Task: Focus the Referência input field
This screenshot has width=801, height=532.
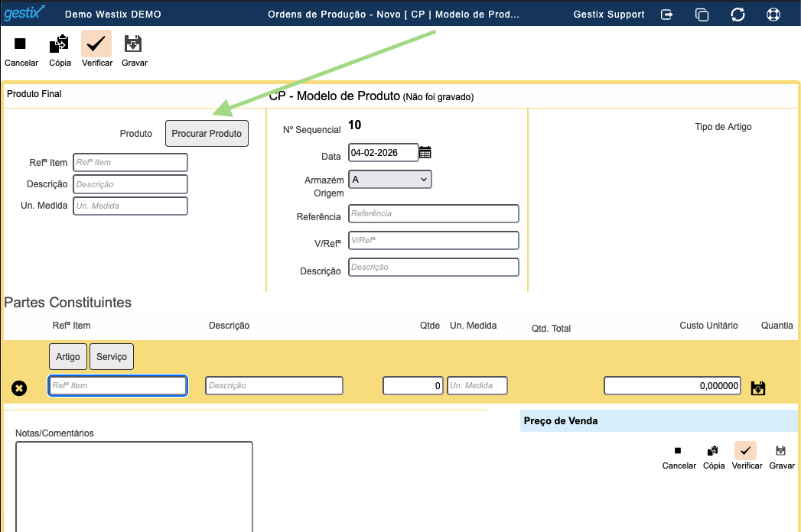Action: click(433, 214)
